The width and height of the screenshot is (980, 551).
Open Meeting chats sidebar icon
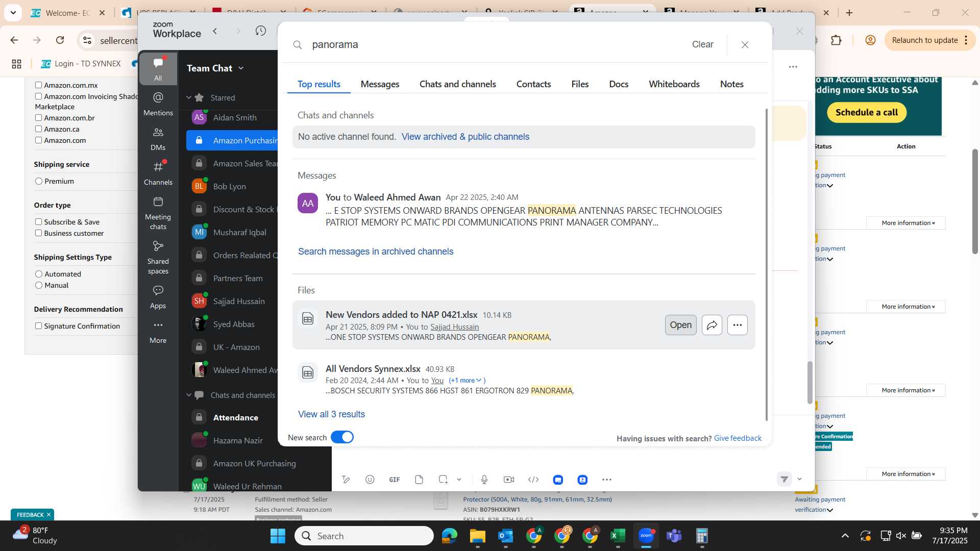coord(158,213)
